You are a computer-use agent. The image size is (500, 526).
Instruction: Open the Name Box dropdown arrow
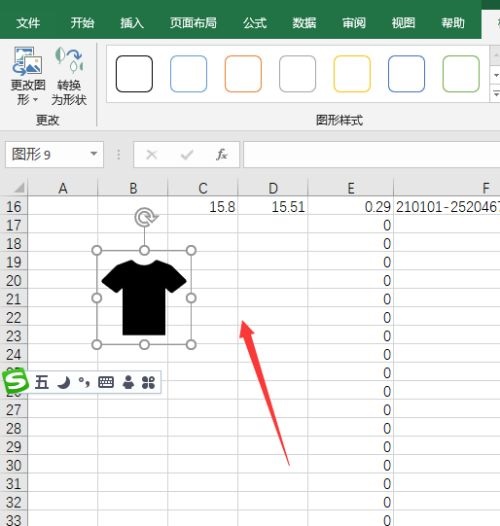coord(94,154)
